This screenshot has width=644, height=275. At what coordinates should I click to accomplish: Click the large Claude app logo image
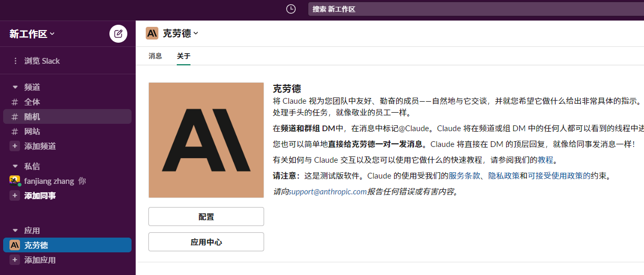[206, 140]
